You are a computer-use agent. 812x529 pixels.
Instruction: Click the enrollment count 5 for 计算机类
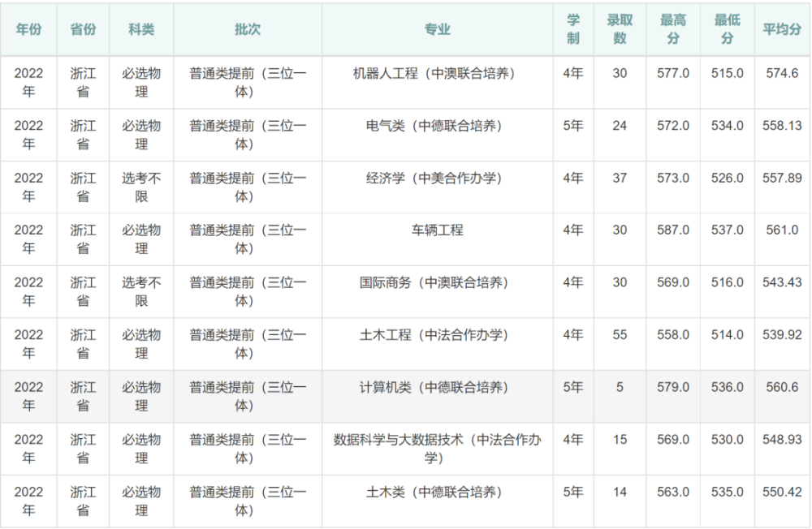[x=619, y=387]
